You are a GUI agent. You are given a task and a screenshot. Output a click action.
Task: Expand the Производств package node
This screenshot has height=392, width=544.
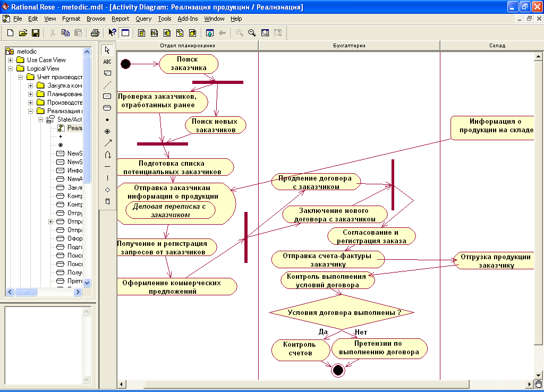(x=30, y=103)
